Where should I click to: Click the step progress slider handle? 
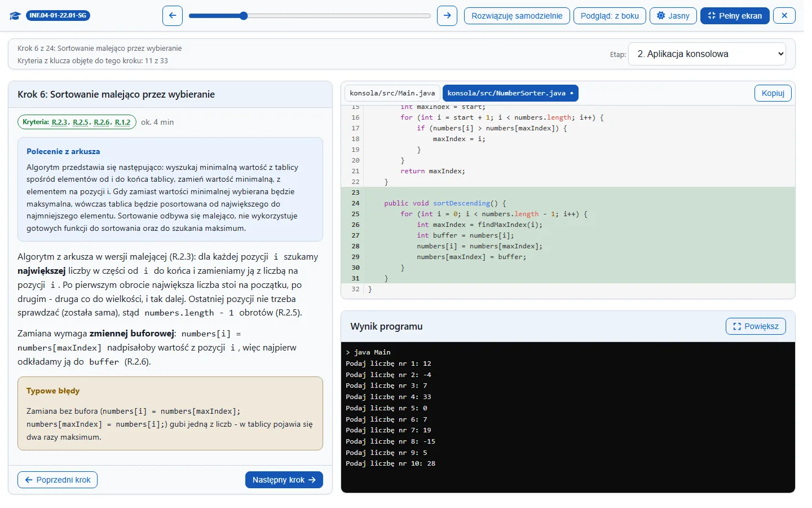point(244,16)
